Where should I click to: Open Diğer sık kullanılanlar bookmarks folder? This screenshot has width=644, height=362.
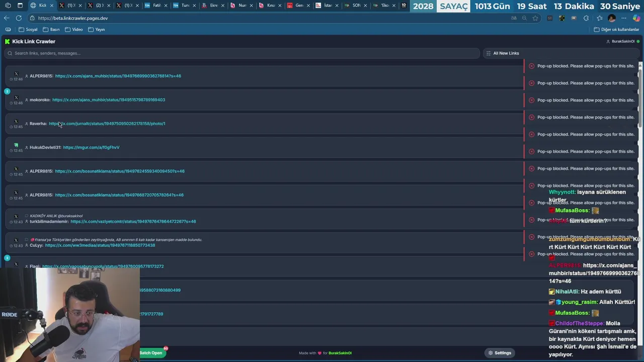pyautogui.click(x=616, y=29)
